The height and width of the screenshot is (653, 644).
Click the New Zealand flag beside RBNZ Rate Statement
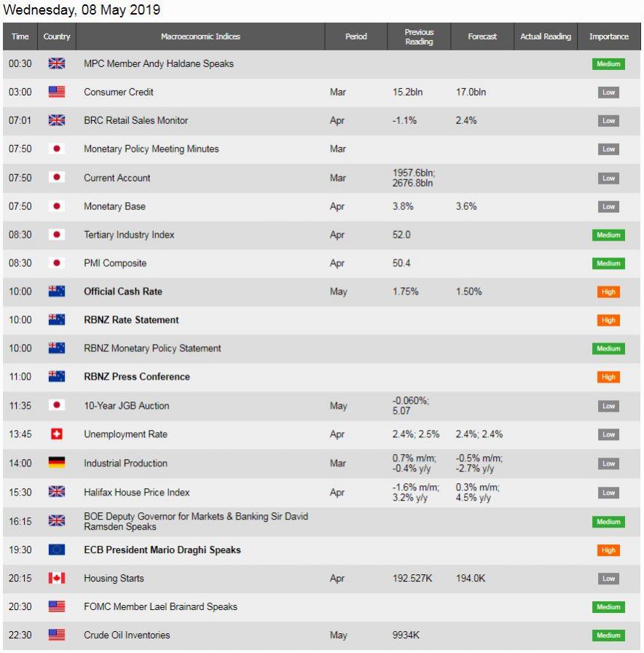pos(57,319)
